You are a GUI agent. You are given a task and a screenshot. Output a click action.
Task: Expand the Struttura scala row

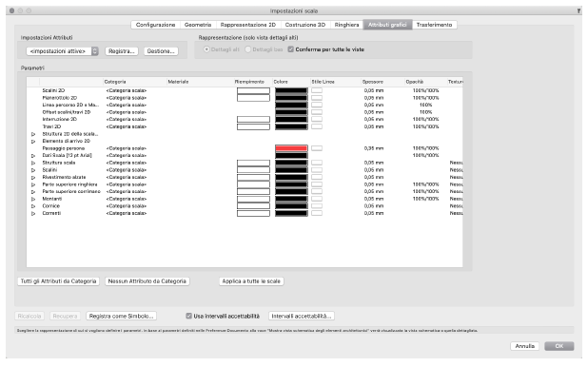(33, 164)
